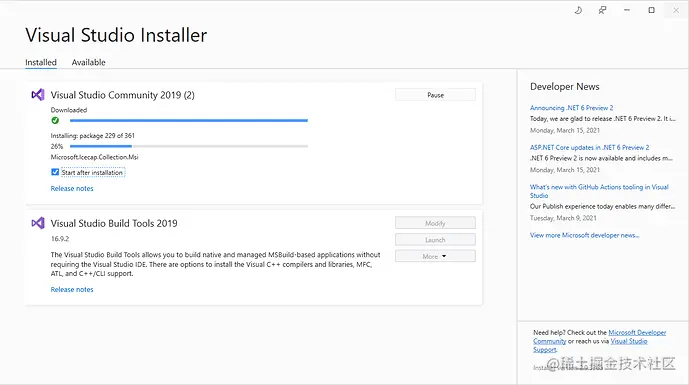The width and height of the screenshot is (689, 385).
Task: Pause the Visual Studio Community installation
Action: click(x=435, y=95)
